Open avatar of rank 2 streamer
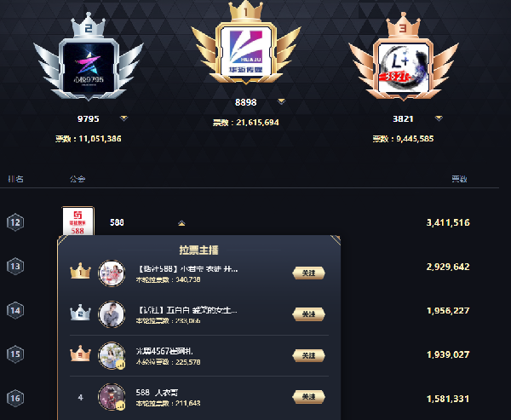 112,314
